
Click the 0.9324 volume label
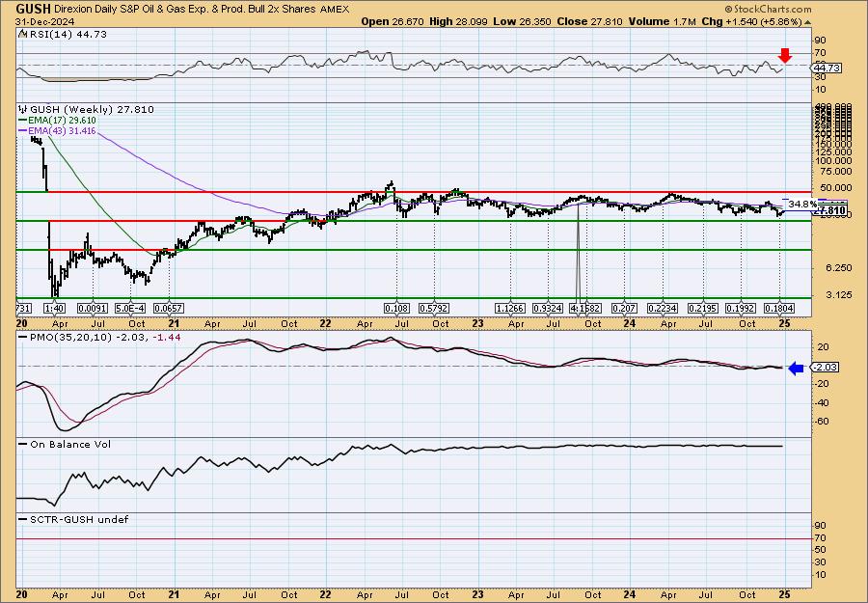click(x=548, y=309)
